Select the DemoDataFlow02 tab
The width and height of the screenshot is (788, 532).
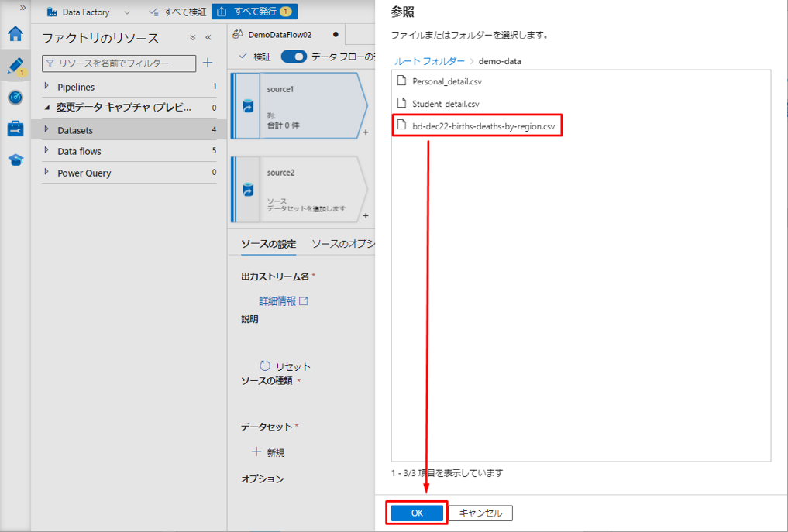click(287, 35)
